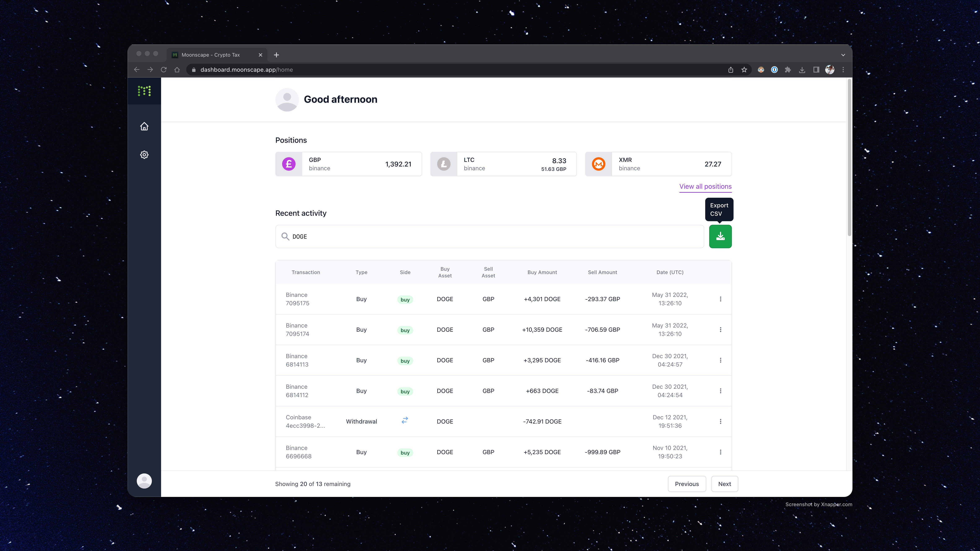Open options menu for Binance 6696668 row
Screen dimensions: 980x551
point(720,452)
